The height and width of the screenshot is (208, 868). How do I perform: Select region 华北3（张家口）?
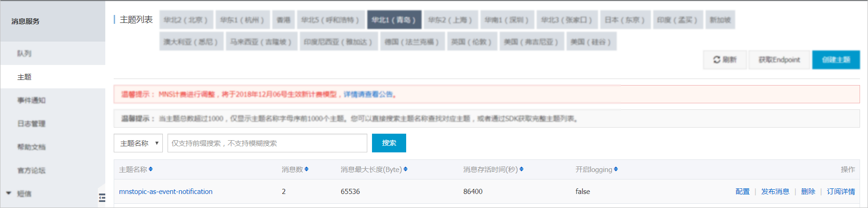point(567,20)
